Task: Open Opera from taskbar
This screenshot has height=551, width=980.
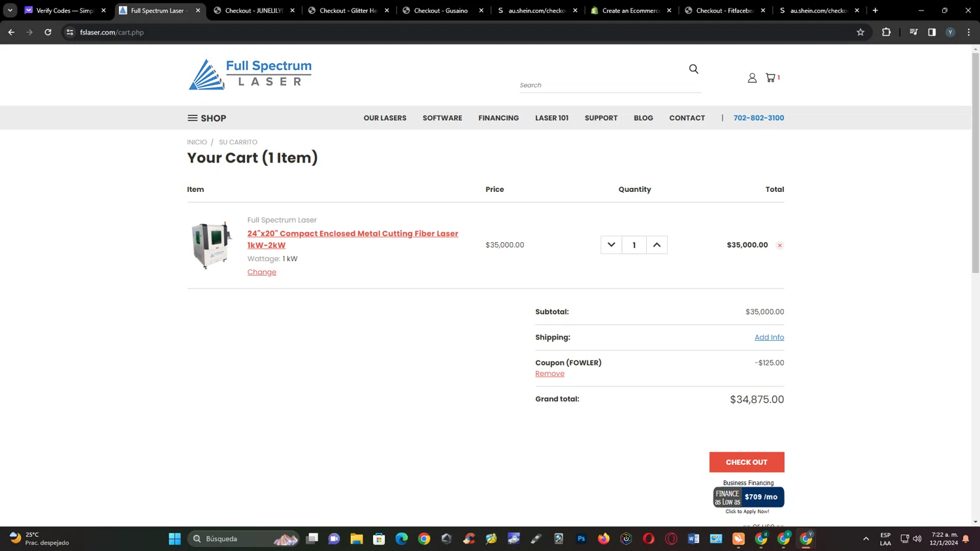Action: [x=648, y=539]
